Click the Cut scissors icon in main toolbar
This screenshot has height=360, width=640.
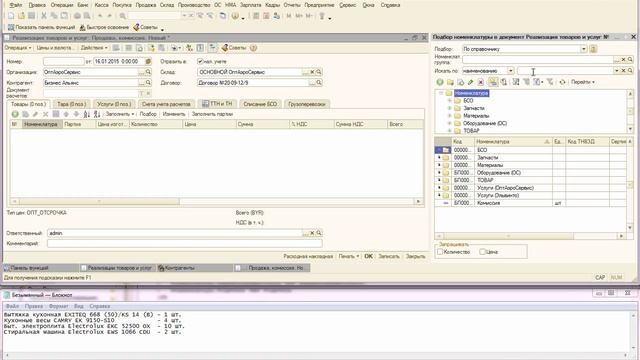44,16
